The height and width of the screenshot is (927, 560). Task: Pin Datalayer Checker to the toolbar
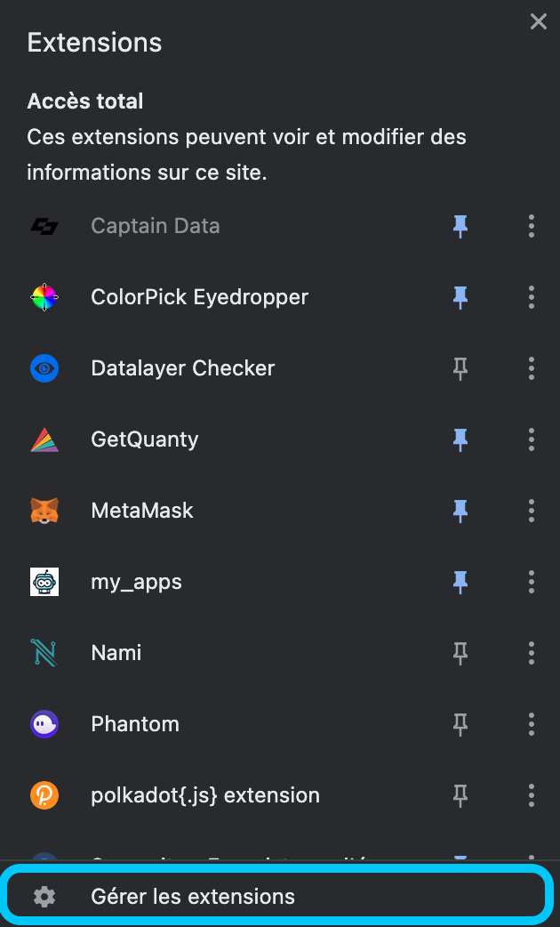tap(460, 369)
